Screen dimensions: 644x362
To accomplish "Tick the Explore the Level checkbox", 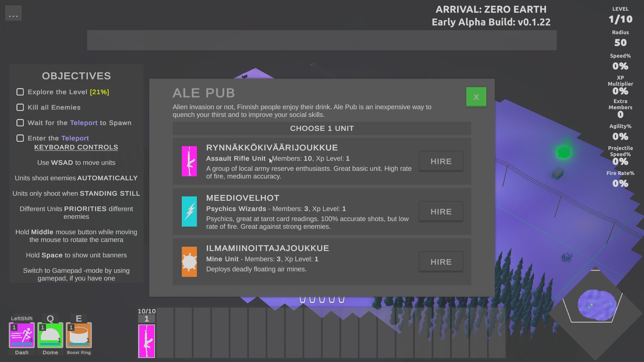I will click(x=20, y=92).
